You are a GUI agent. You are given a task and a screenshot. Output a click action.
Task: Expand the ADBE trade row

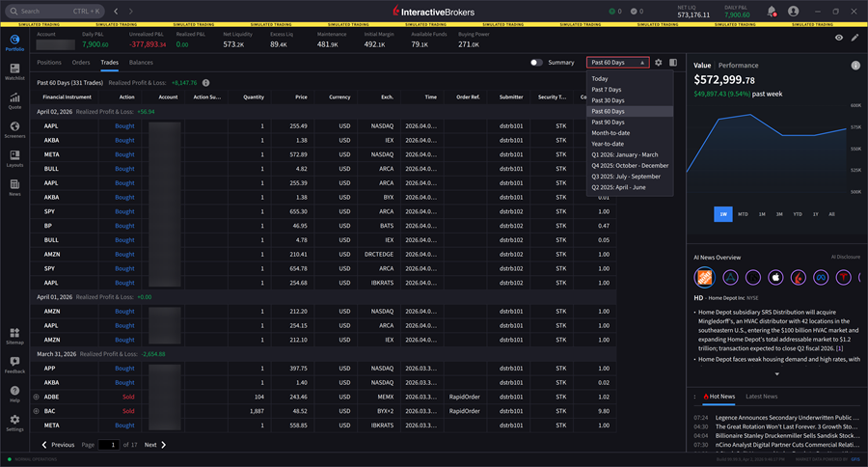point(37,397)
